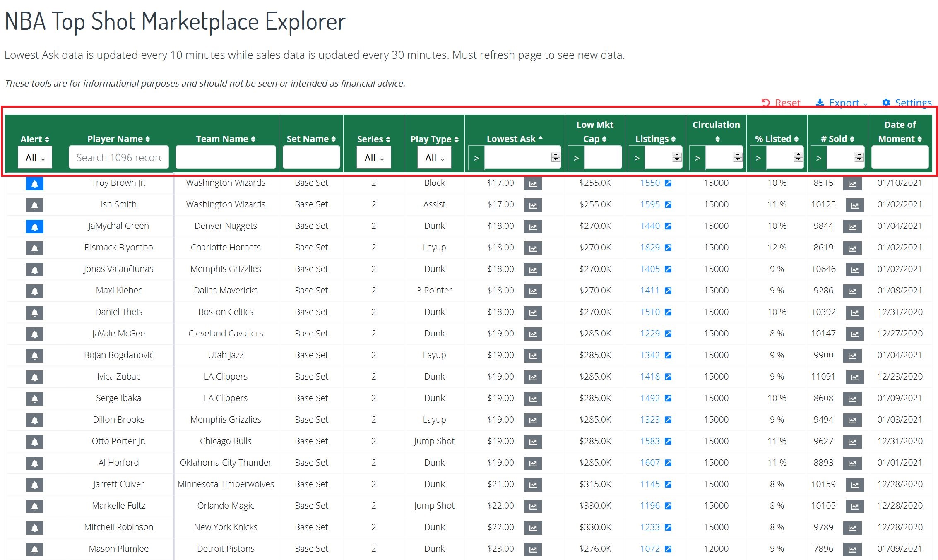Open sales chart beside Troy Brown Jr. 8515 sold
Image resolution: width=938 pixels, height=560 pixels.
point(852,183)
